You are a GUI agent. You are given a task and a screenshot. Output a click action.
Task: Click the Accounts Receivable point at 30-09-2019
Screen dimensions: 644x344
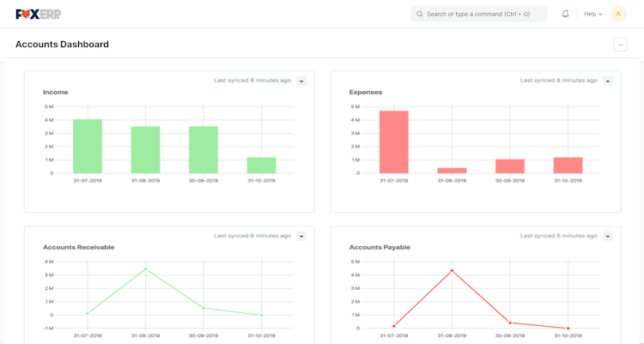[x=204, y=308]
